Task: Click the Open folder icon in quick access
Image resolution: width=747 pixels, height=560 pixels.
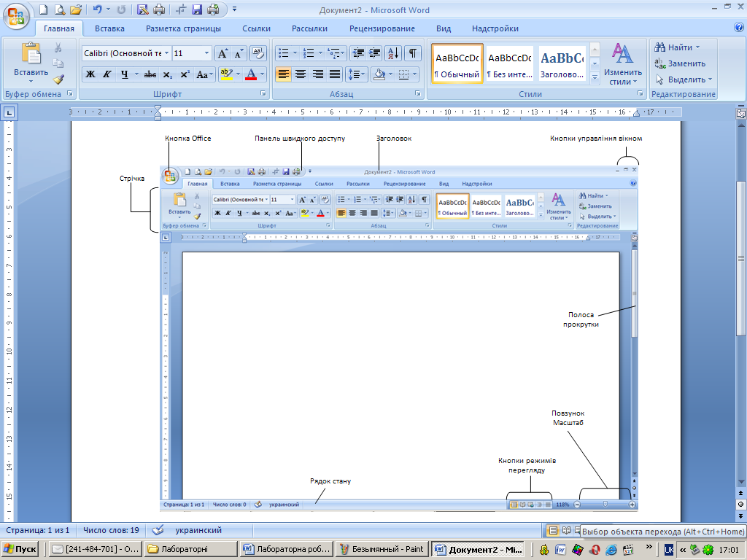Action: click(x=76, y=9)
